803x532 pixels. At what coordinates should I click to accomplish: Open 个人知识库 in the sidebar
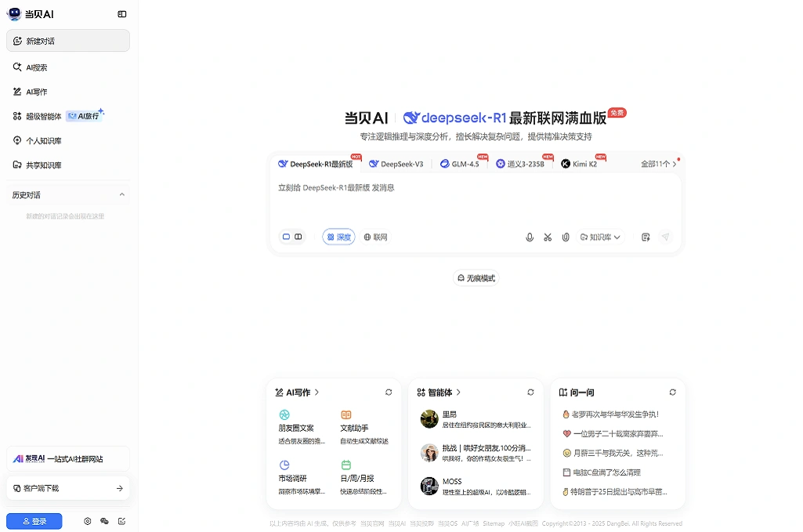(43, 141)
